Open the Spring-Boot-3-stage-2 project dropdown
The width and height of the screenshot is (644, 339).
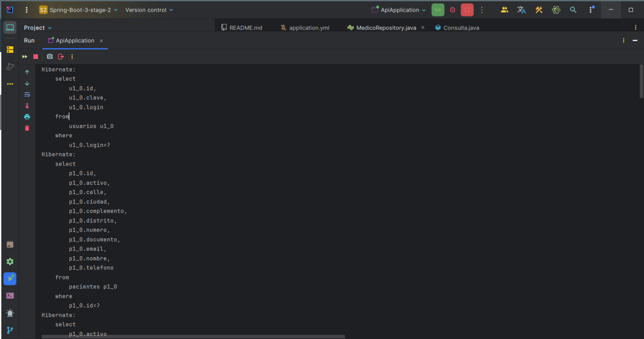tap(78, 10)
